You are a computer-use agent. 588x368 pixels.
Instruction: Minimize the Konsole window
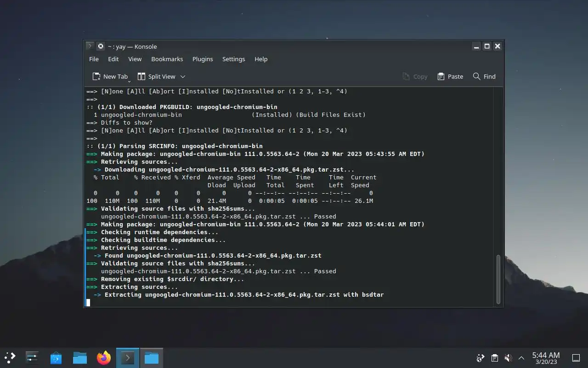click(476, 46)
